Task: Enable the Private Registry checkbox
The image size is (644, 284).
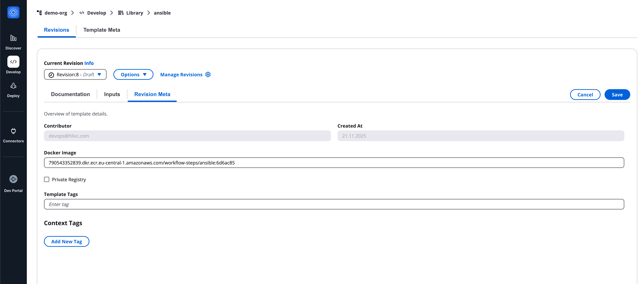Action: tap(46, 179)
